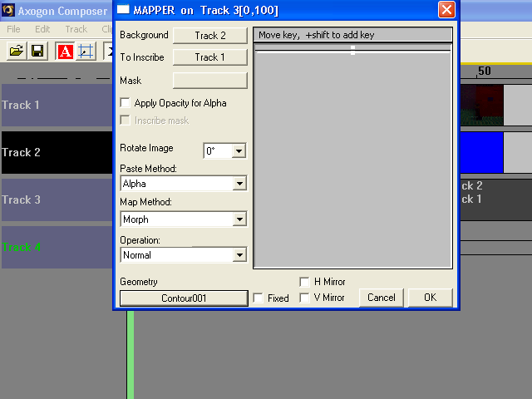Click the dark image clip on Track 1
The width and height of the screenshot is (532, 399).
(481, 106)
